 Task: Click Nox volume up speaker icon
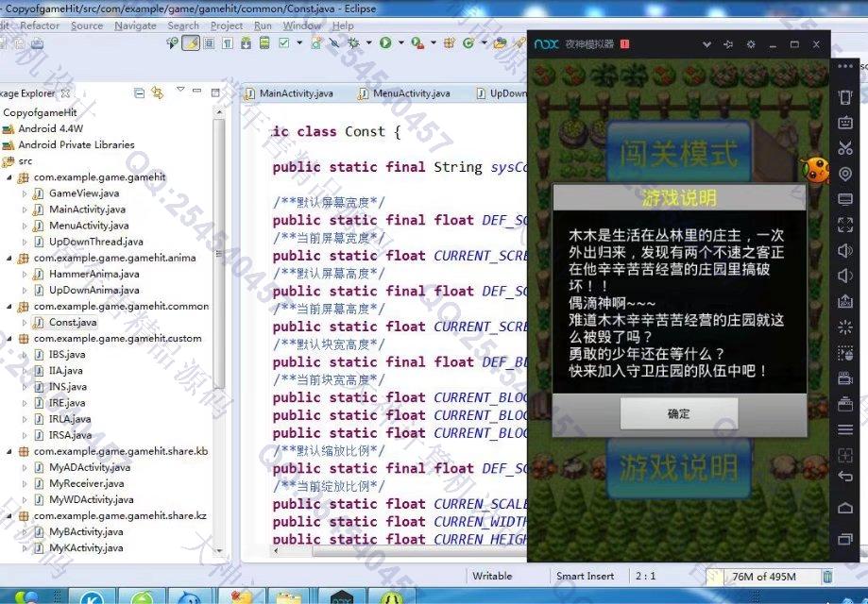(x=844, y=250)
